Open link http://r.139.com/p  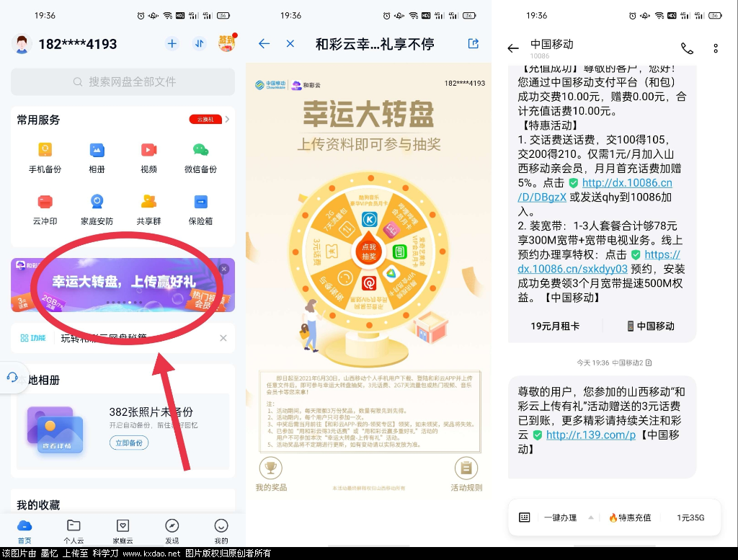coord(591,435)
